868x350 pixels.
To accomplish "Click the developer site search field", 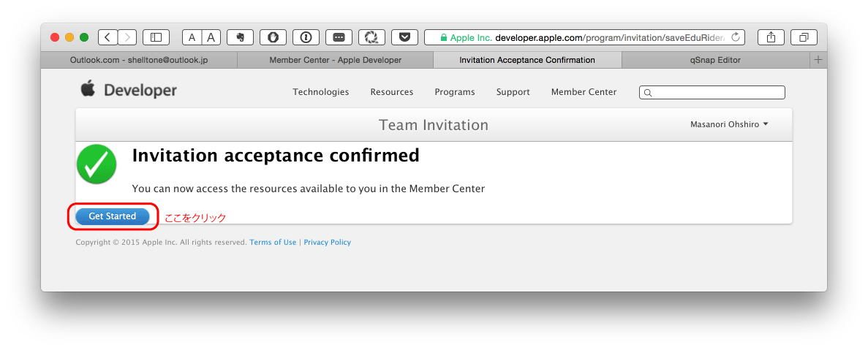I will tap(712, 92).
